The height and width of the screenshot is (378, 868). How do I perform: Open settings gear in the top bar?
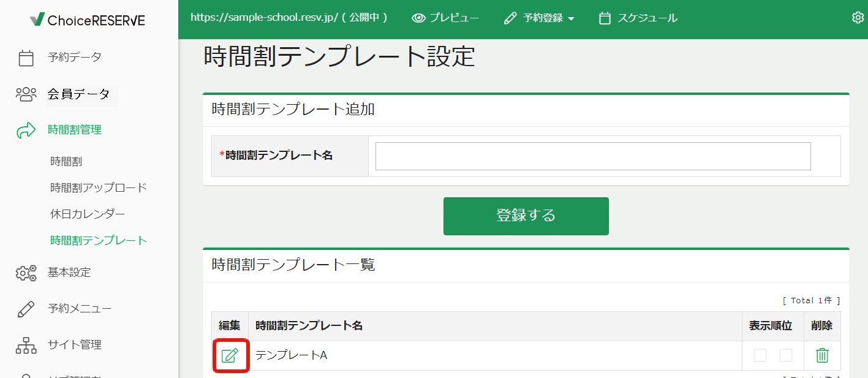[858, 18]
